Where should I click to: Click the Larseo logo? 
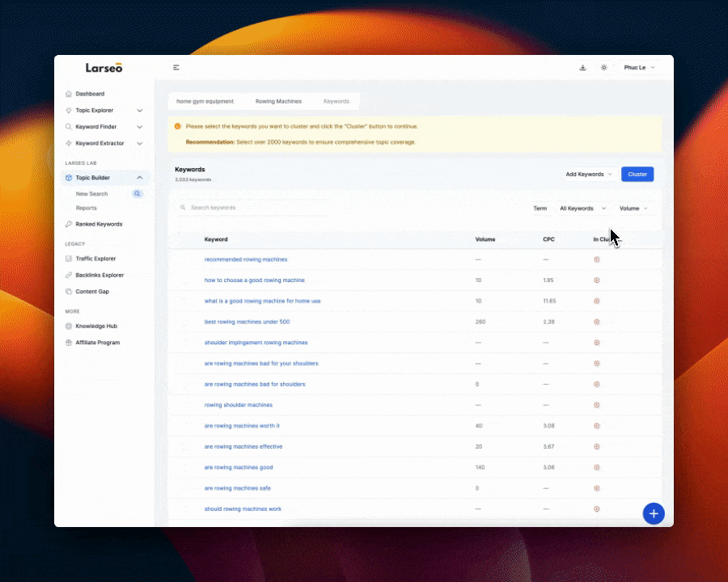(104, 68)
